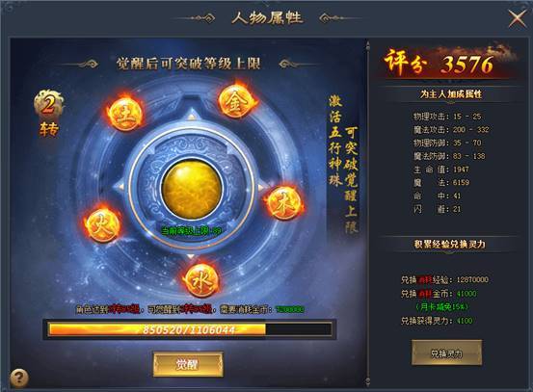533x392 pixels.
Task: Select the 木 wood element orb
Action: 284,203
